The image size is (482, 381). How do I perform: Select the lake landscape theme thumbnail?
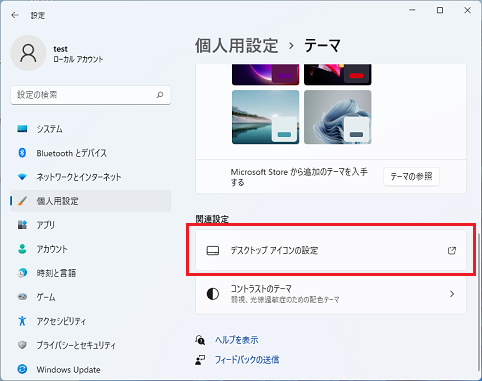[x=266, y=117]
